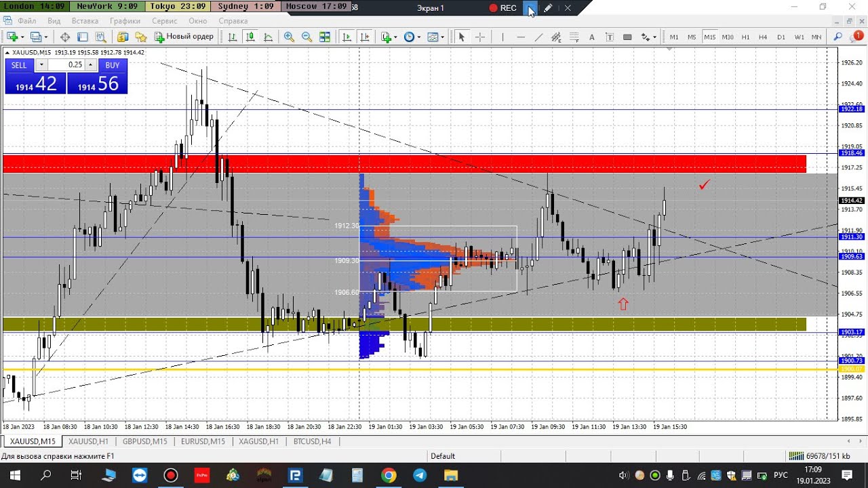
Task: Select M30 timeframe
Action: point(728,37)
